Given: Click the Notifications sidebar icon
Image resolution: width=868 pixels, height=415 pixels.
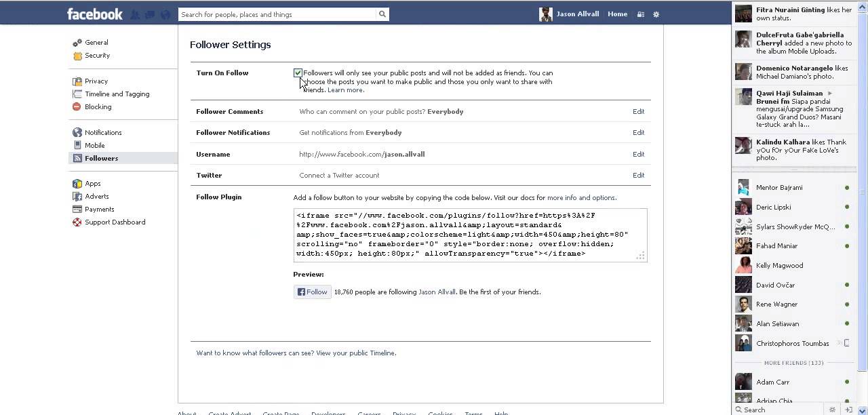Looking at the screenshot, I should (78, 133).
